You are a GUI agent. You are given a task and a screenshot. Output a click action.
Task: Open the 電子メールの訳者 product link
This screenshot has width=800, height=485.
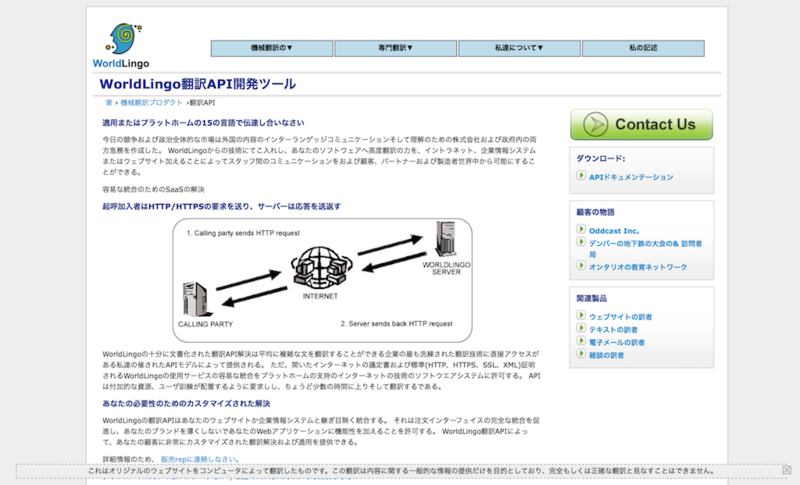coord(617,342)
